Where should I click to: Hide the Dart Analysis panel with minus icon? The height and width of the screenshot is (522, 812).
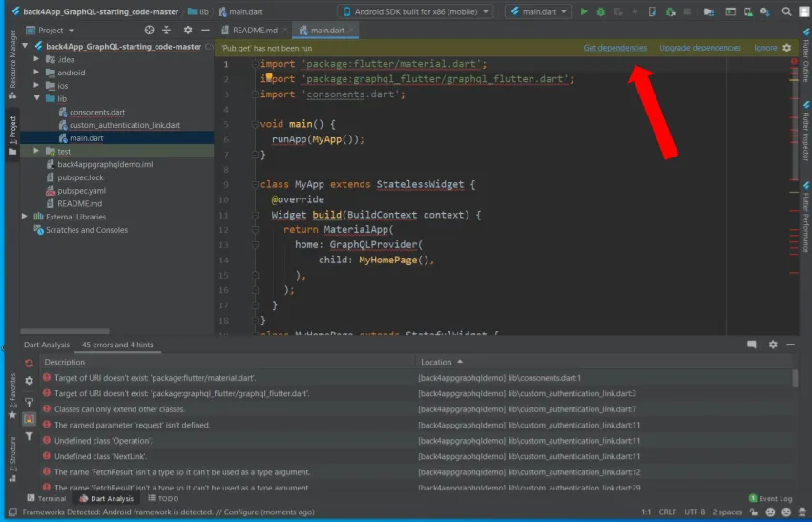pos(790,345)
